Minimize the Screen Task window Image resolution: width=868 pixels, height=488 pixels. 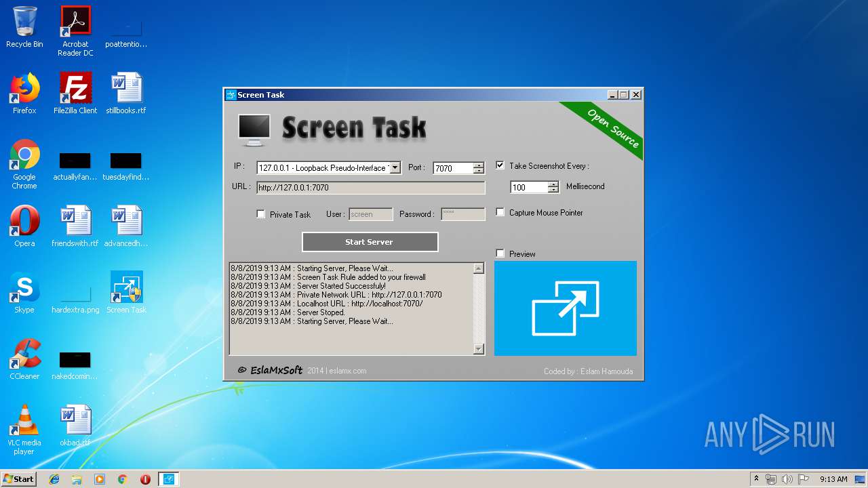point(612,95)
